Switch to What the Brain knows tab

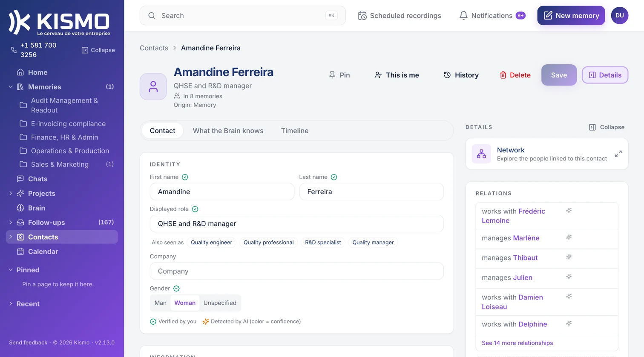click(x=228, y=131)
